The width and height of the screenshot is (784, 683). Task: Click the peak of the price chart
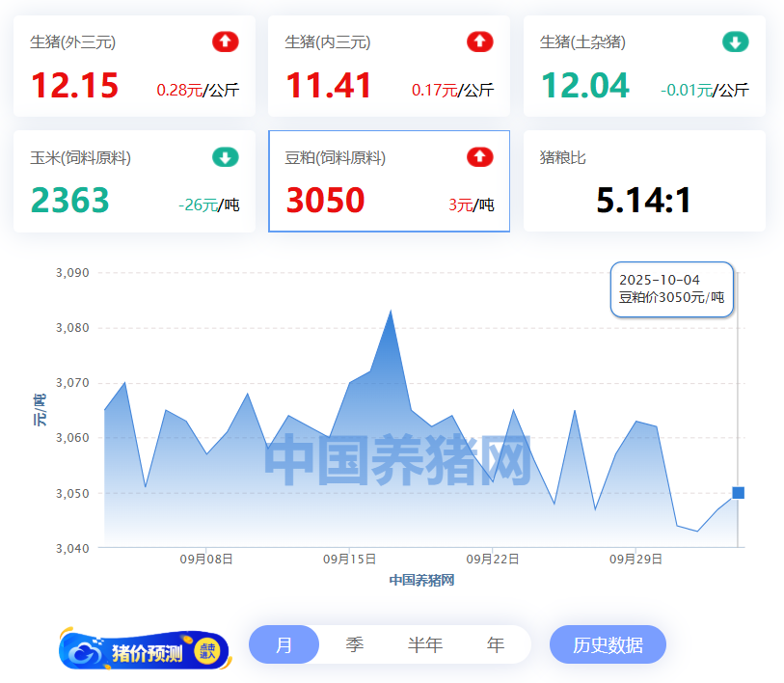[x=391, y=311]
